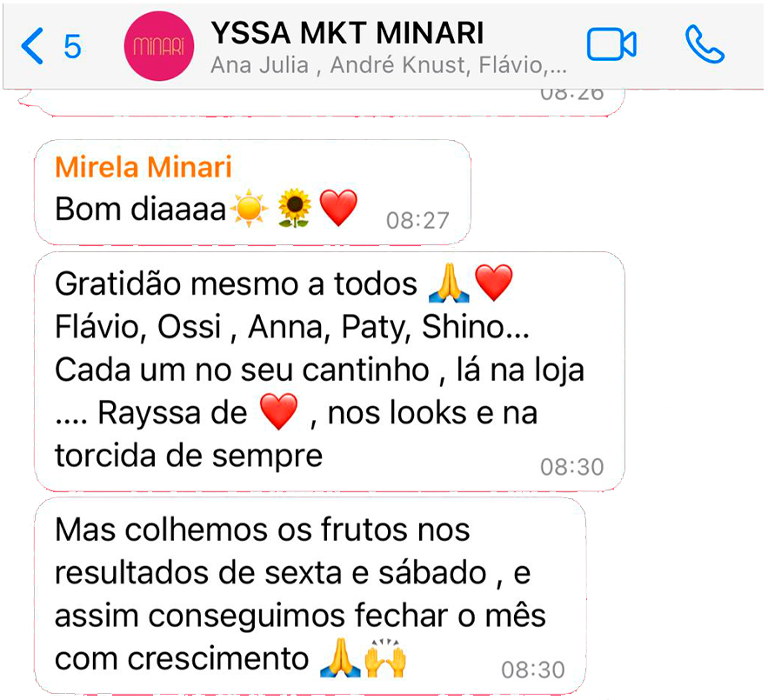Open the Minari pink group avatar
This screenshot has height=700, width=768.
click(x=159, y=46)
